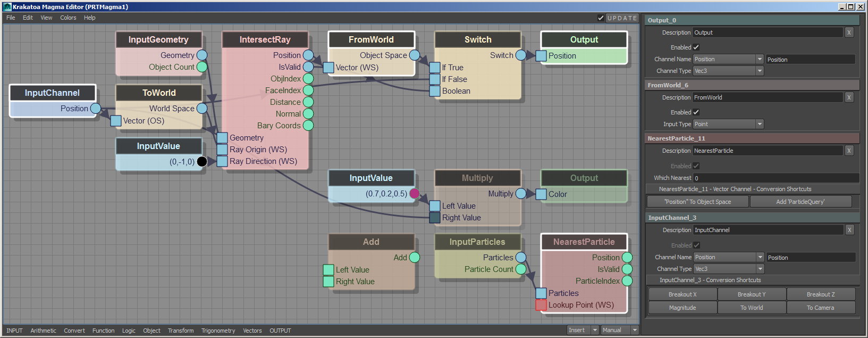The height and width of the screenshot is (338, 868).
Task: Toggle the Enabled checkbox under NearestParticle_11
Action: click(x=696, y=166)
